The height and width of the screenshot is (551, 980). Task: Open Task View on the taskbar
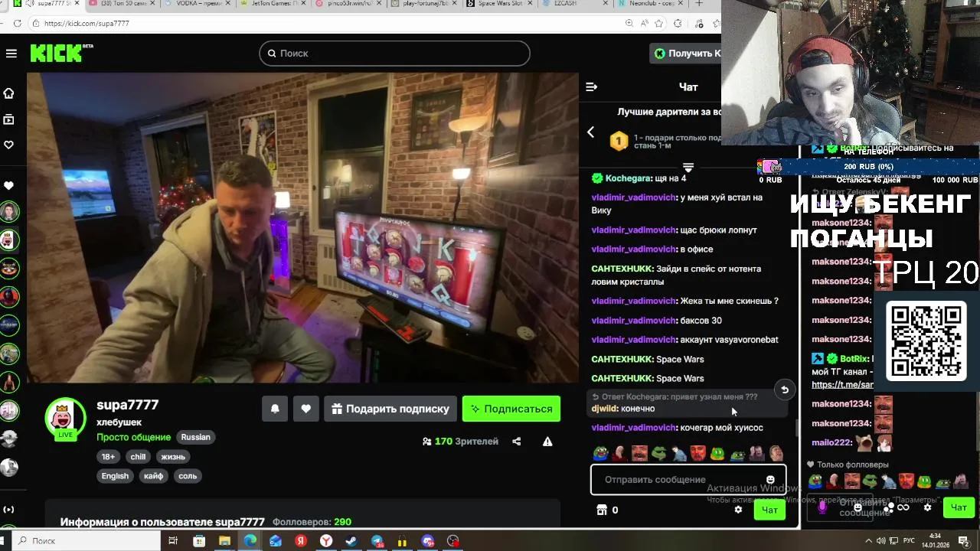173,541
